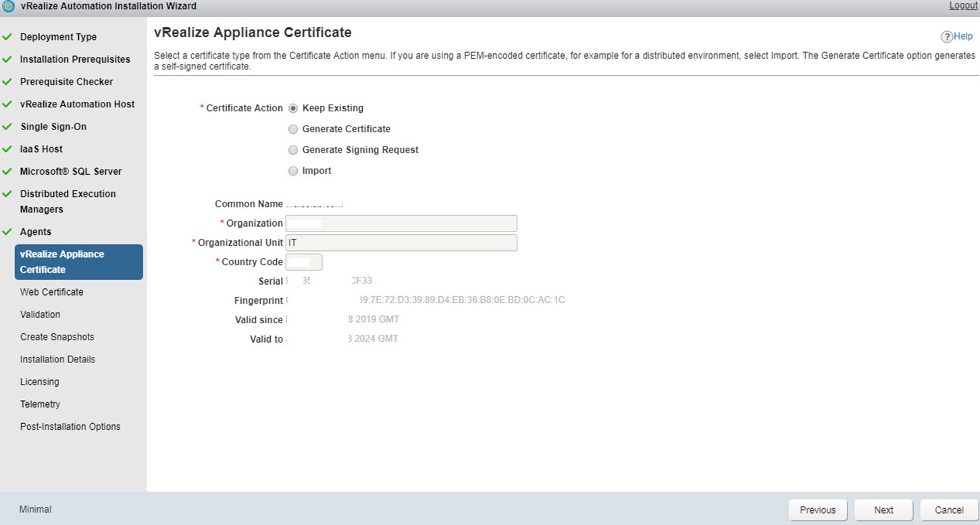Go to Licensing step

coord(39,381)
